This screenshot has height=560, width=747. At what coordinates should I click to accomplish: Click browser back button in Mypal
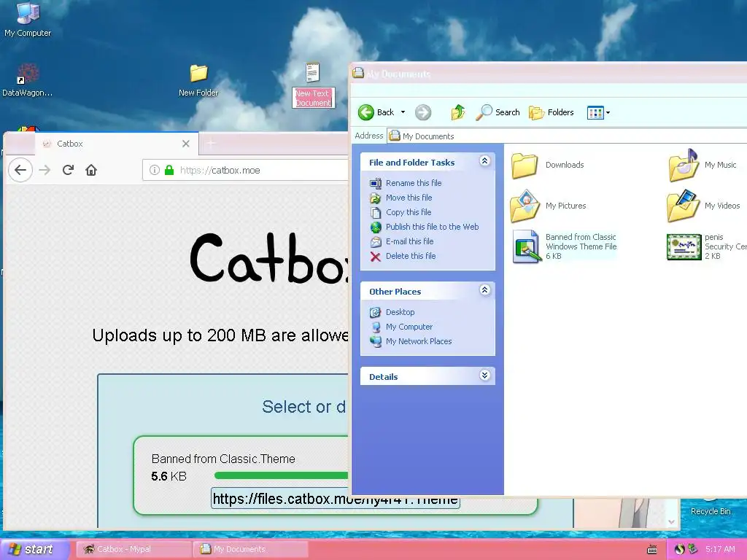point(20,170)
